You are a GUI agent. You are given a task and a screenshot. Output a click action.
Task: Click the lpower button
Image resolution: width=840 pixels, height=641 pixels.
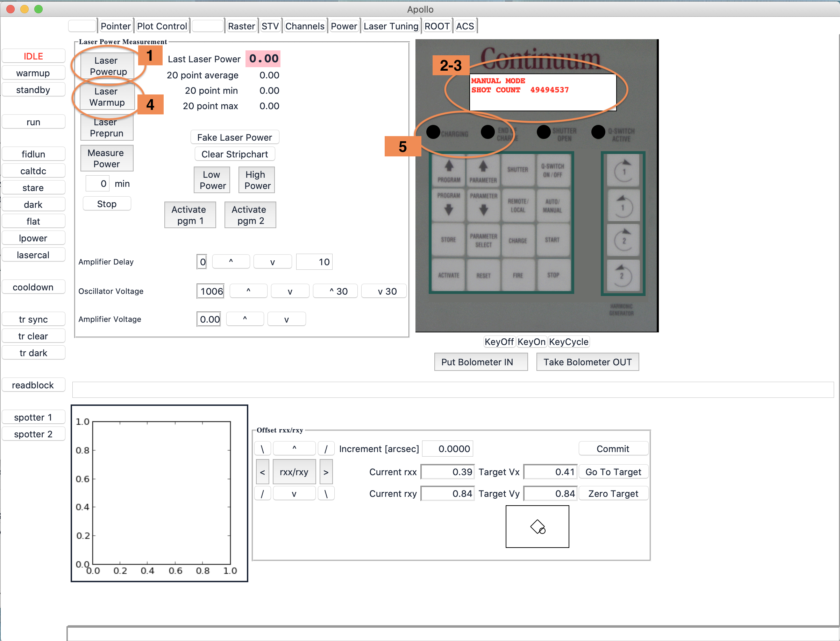point(33,238)
